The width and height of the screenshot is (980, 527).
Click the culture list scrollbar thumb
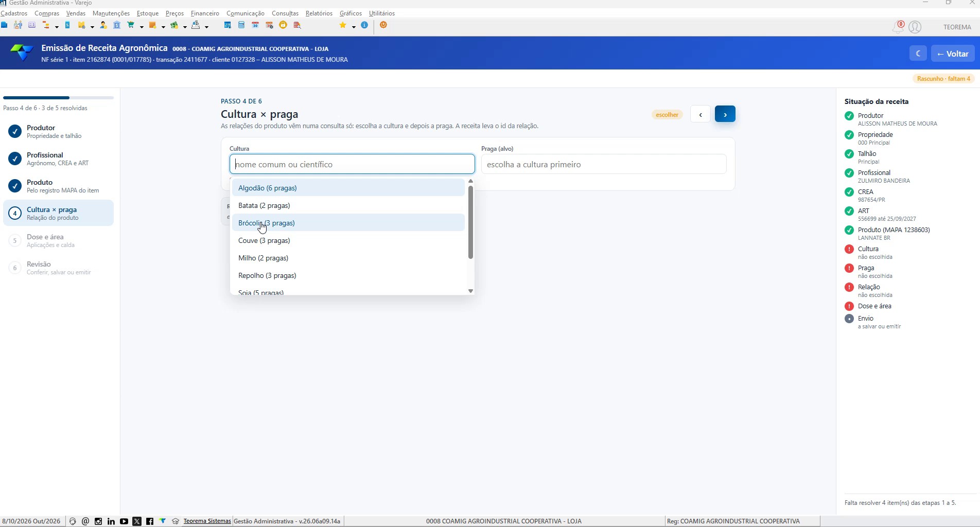tap(470, 222)
